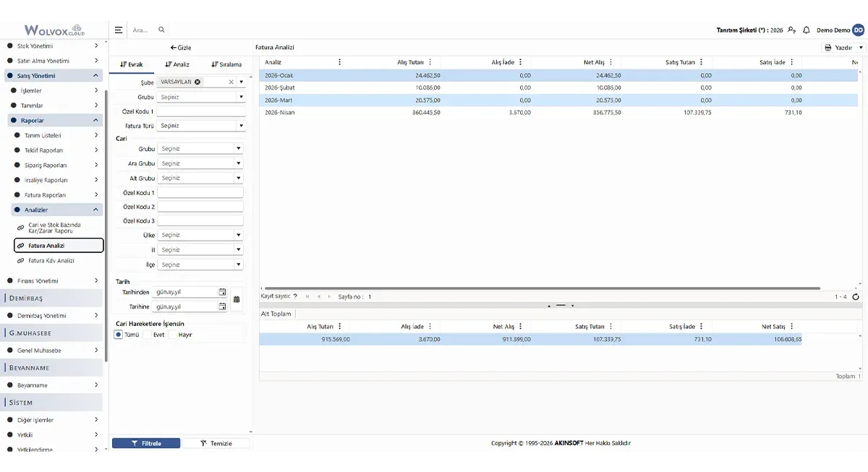Viewport: 868px width, 472px height.
Task: Select Fatura Analizi in the sidebar
Action: point(59,246)
